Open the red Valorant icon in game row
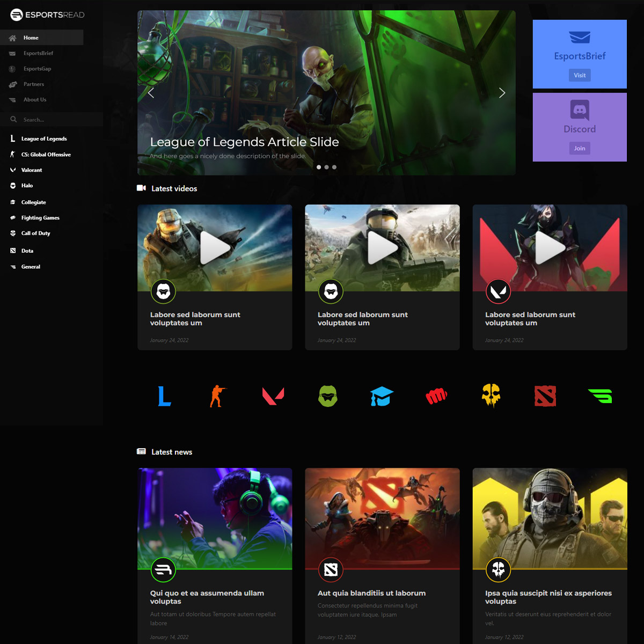 click(273, 396)
